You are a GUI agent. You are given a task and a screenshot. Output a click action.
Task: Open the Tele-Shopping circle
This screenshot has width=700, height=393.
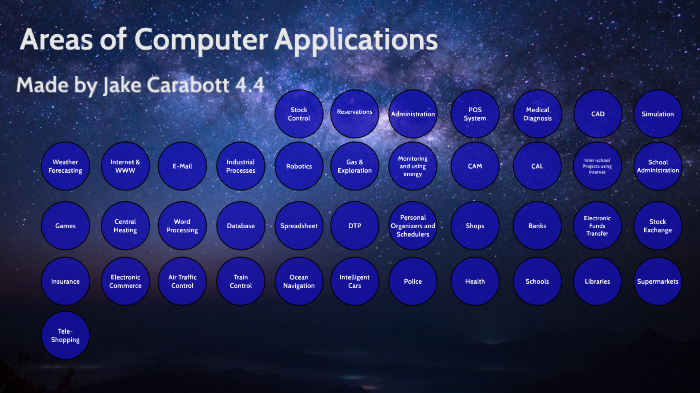pos(65,335)
